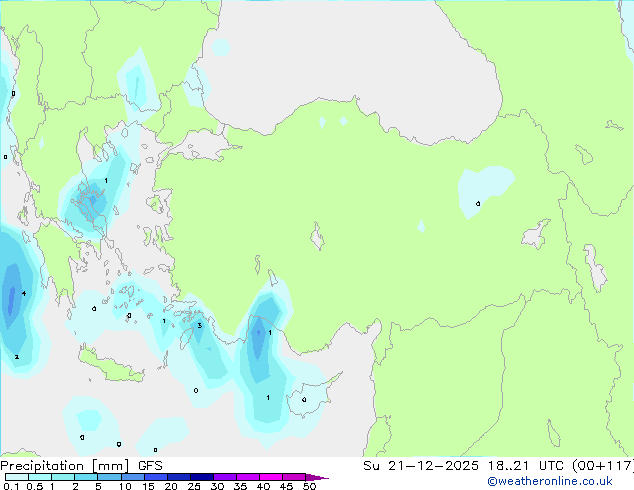Pick the 1–2 mm legend color box
This screenshot has height=490, width=634.
coord(63,477)
